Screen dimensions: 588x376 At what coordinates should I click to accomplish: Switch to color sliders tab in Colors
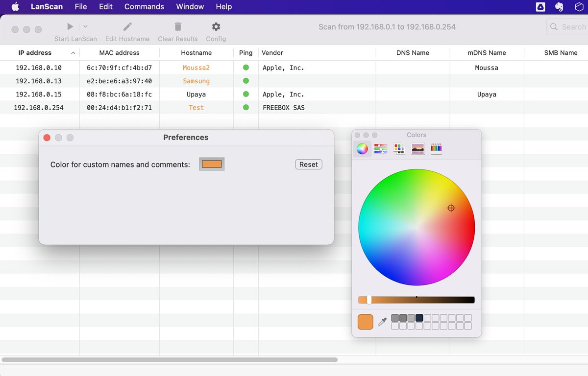point(381,149)
